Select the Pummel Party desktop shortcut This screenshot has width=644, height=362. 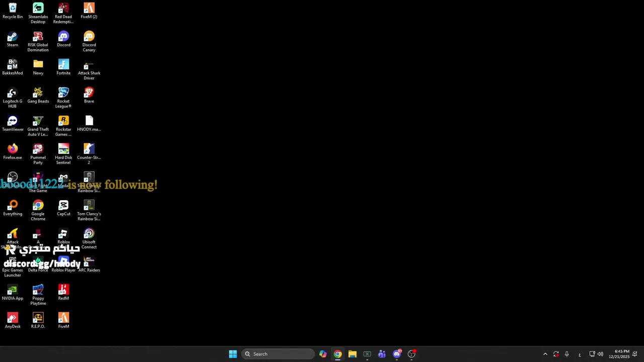38,154
